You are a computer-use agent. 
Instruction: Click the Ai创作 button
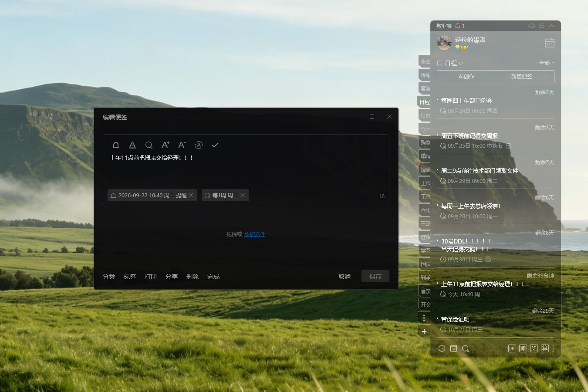466,76
